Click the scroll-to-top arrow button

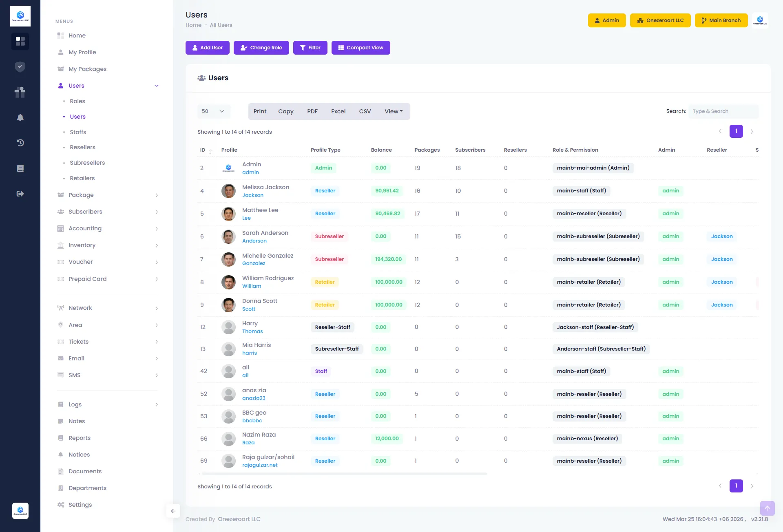(767, 508)
